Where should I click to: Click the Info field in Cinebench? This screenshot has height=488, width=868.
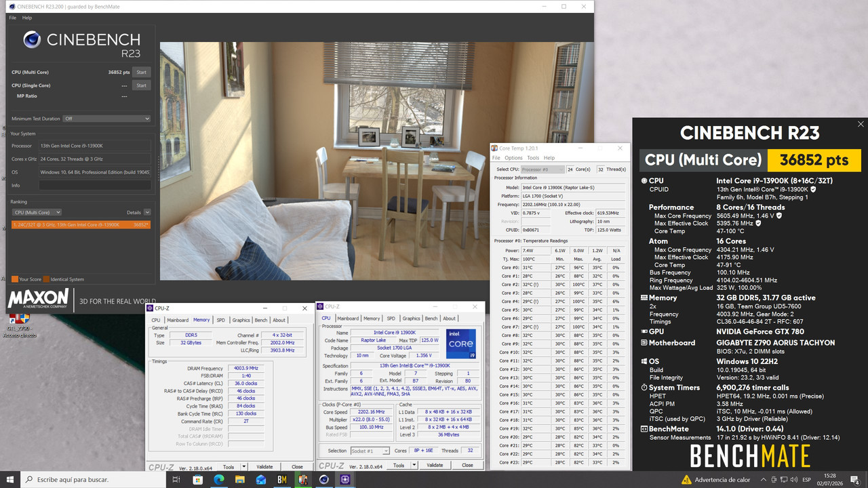[94, 184]
